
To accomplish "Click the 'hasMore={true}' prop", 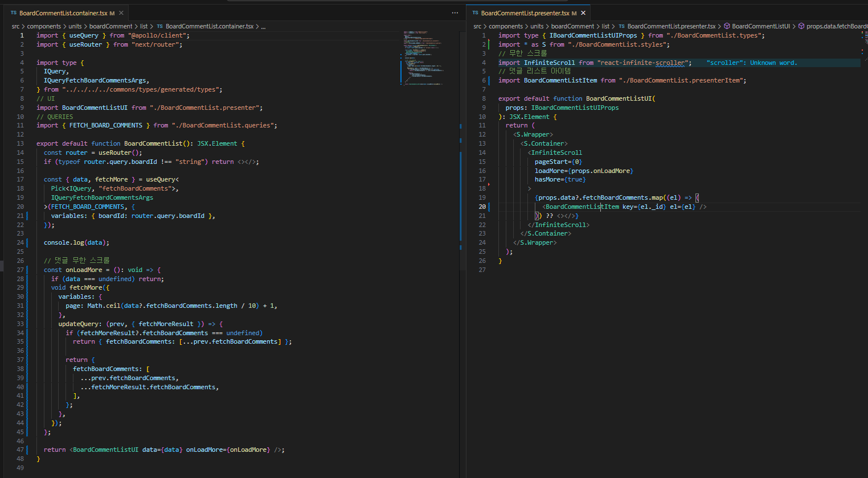I will (x=560, y=179).
